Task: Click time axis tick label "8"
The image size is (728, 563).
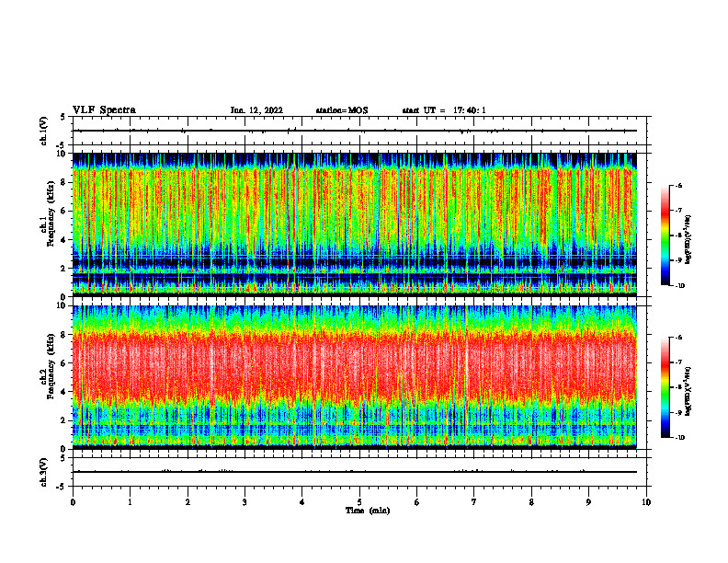Action: point(531,502)
